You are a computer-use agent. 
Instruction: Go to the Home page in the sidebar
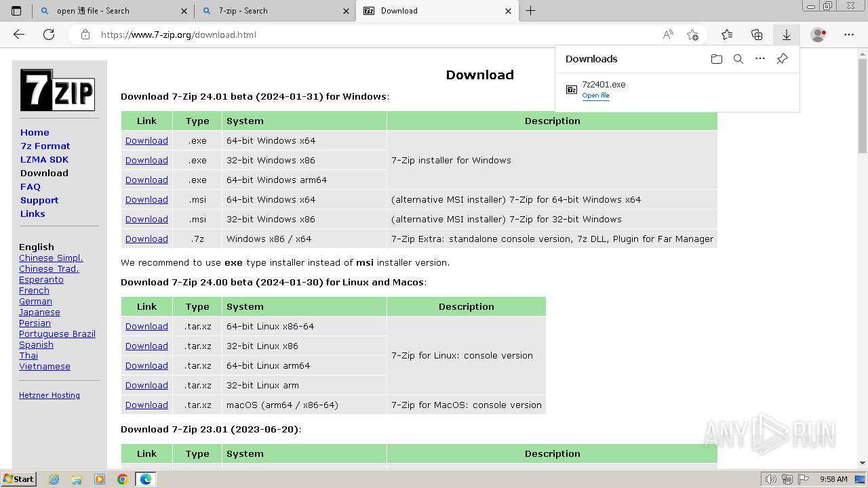pyautogui.click(x=35, y=132)
